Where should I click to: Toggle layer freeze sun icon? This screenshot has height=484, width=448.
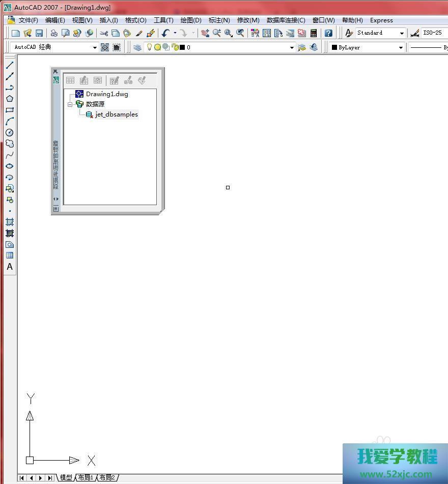point(157,47)
